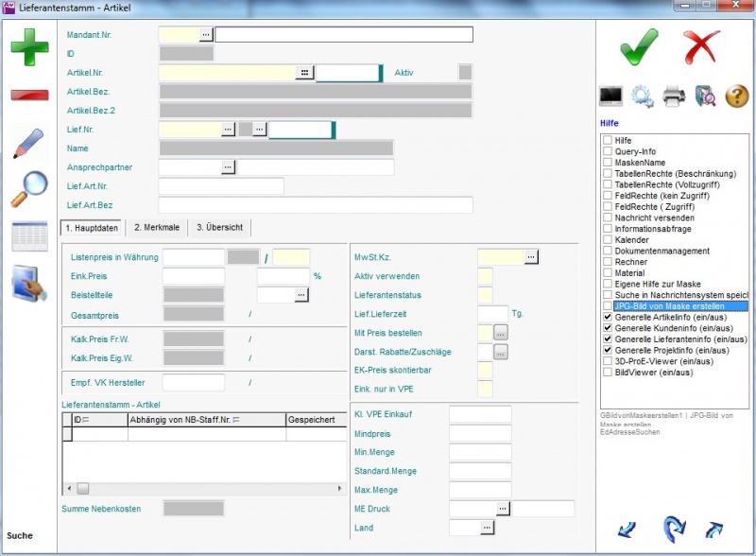The image size is (756, 556).
Task: Click the red X cancel icon
Action: (701, 46)
